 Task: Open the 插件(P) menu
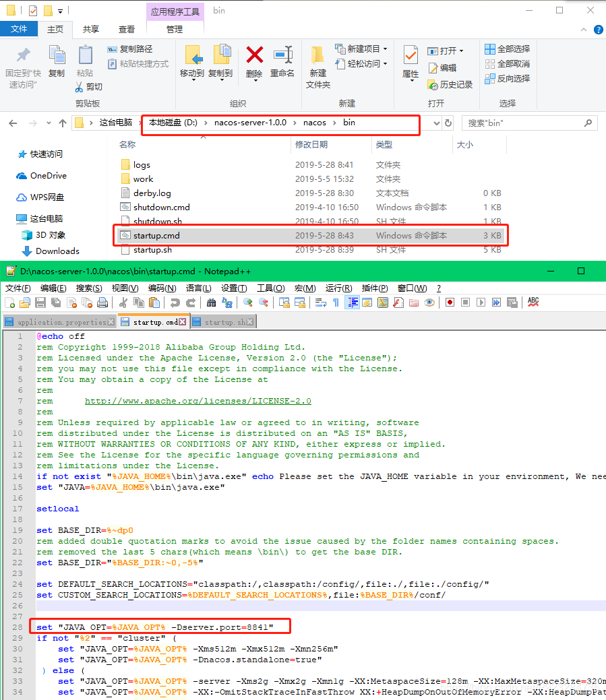[375, 288]
